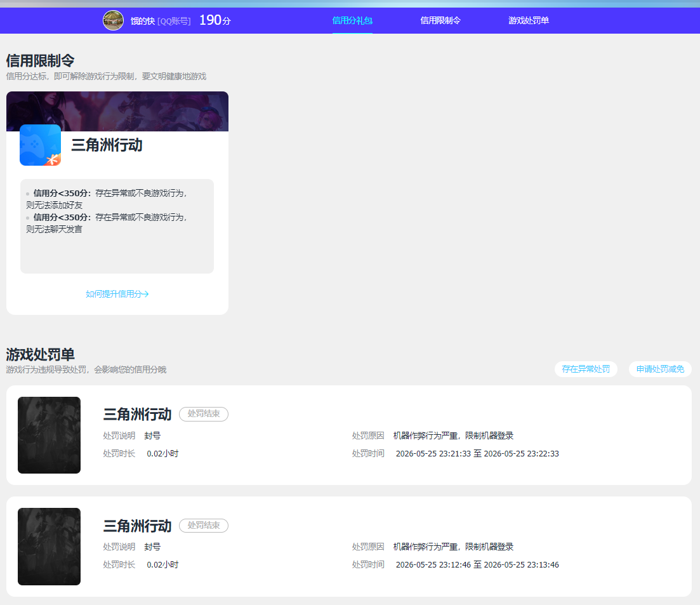Click 处罚结束 badge on second penalty record
This screenshot has width=700, height=605.
(x=204, y=526)
